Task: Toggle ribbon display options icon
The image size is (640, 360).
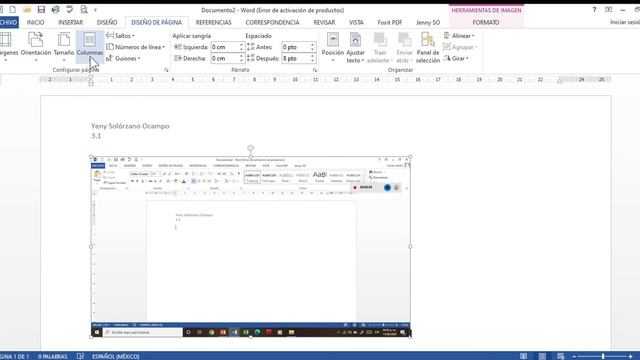Action: tap(609, 10)
